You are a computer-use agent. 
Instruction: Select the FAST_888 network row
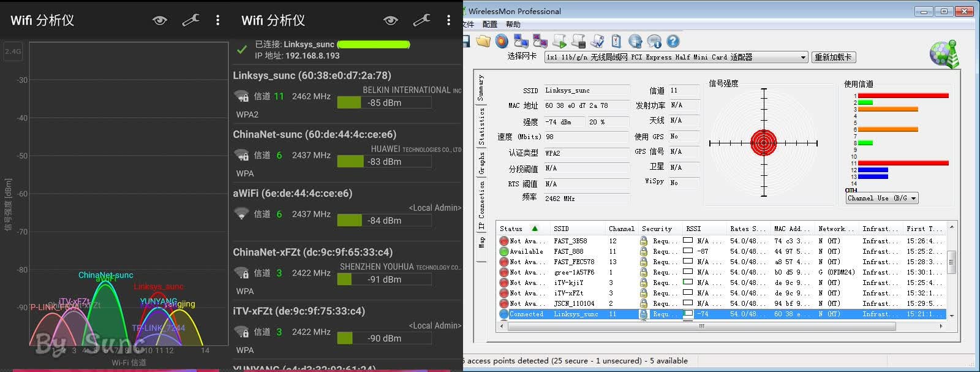[x=723, y=251]
